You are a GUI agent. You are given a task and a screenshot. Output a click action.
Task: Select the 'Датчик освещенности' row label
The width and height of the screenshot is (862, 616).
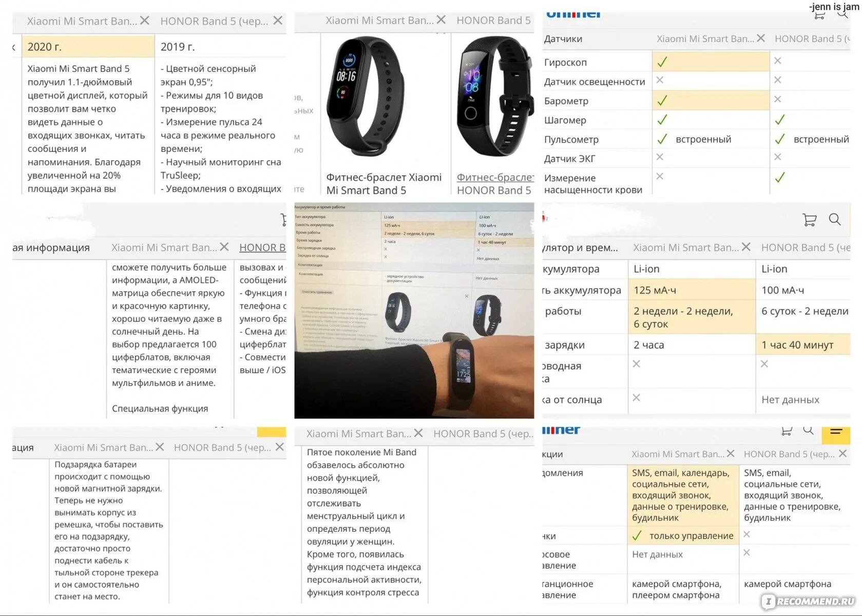pos(595,82)
